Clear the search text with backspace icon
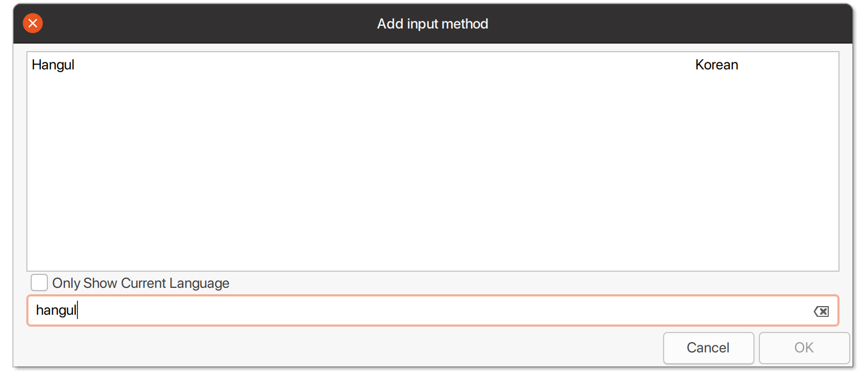 coord(821,311)
